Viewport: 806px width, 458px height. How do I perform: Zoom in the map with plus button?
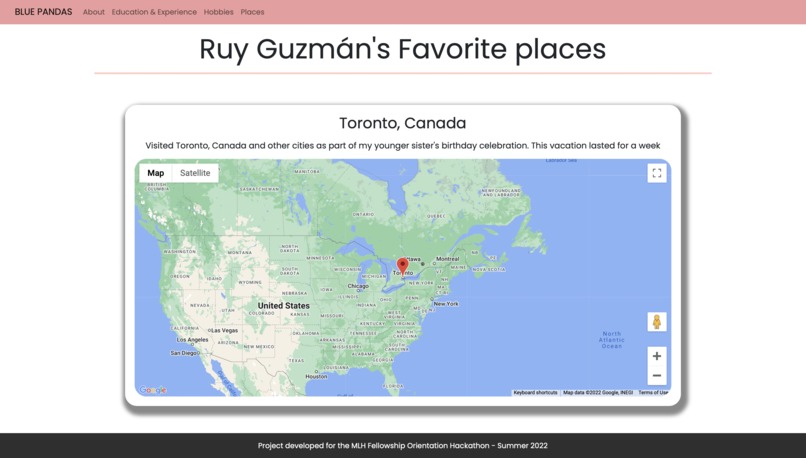(657, 356)
